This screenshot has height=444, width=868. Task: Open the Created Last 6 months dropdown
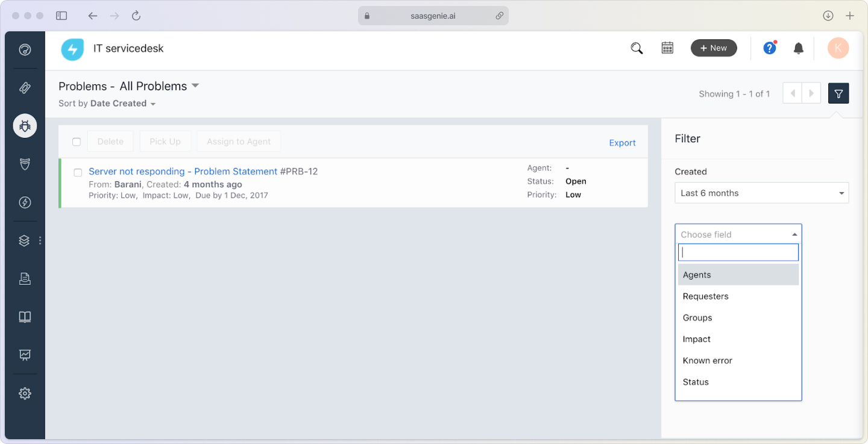click(761, 193)
